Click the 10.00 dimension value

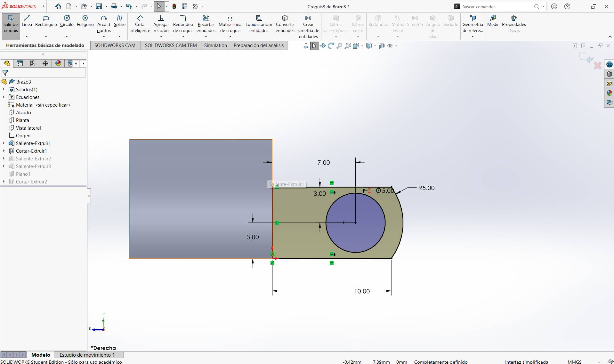pos(362,291)
